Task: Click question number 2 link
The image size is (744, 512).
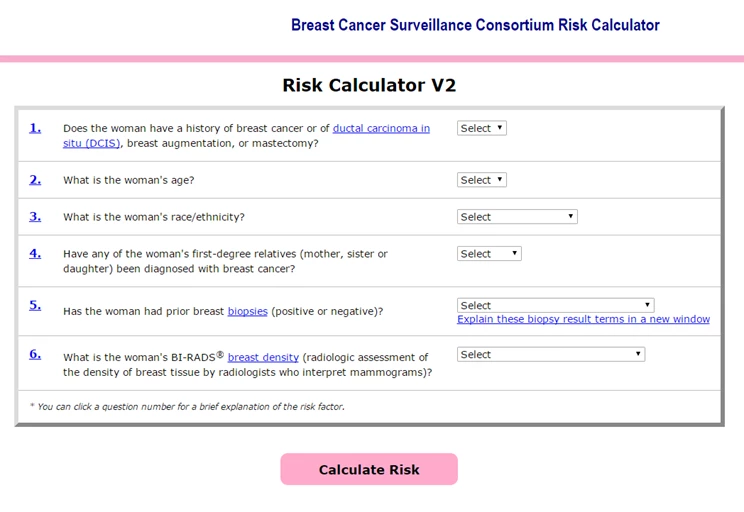Action: 35,180
